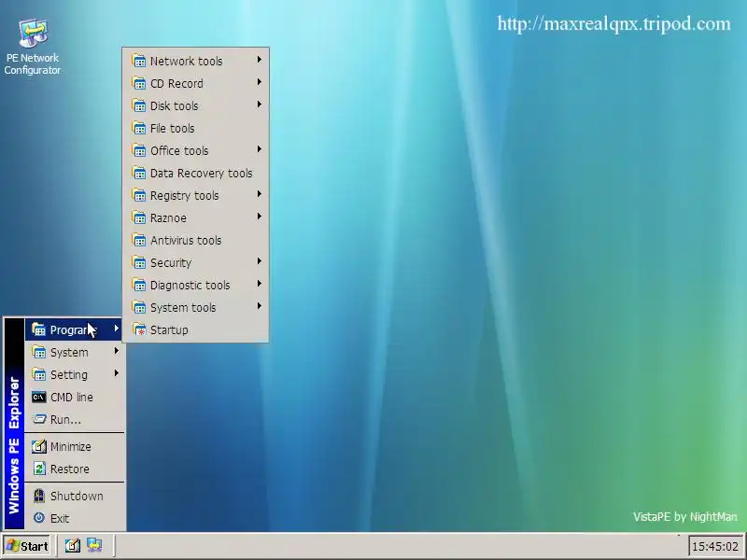This screenshot has height=560, width=747.
Task: Expand the Raznoe submenu arrow
Action: pyautogui.click(x=260, y=217)
